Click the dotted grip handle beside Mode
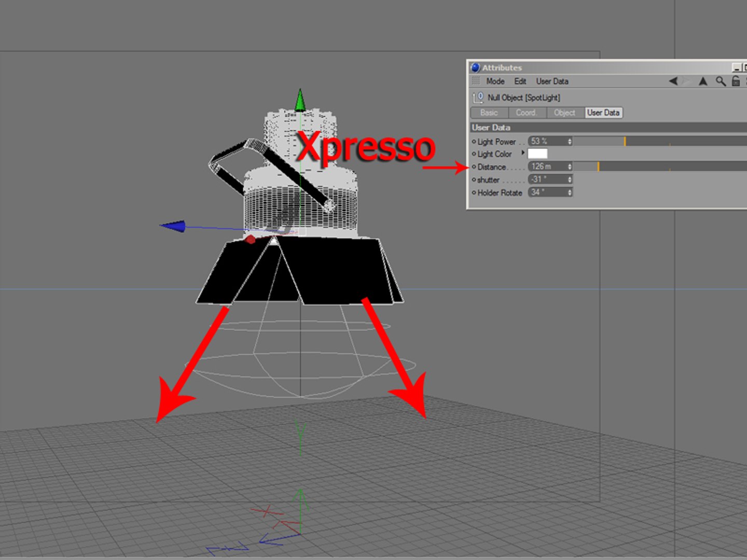747x560 pixels. coord(476,81)
